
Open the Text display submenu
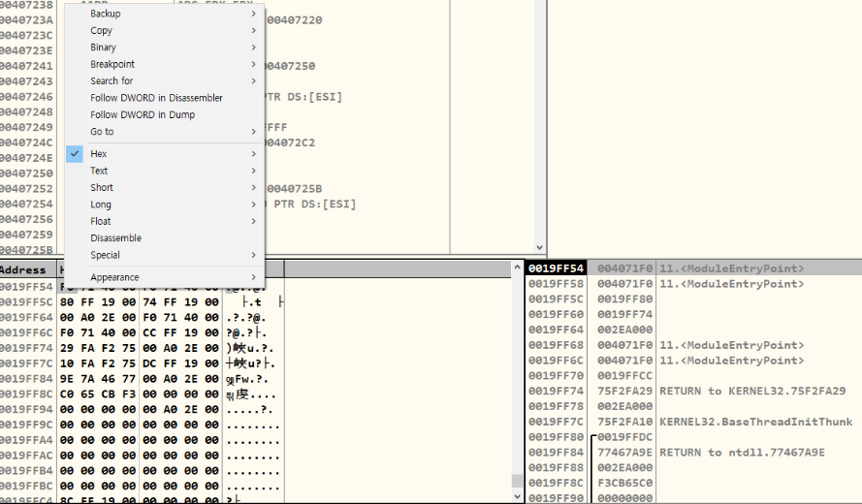point(165,171)
